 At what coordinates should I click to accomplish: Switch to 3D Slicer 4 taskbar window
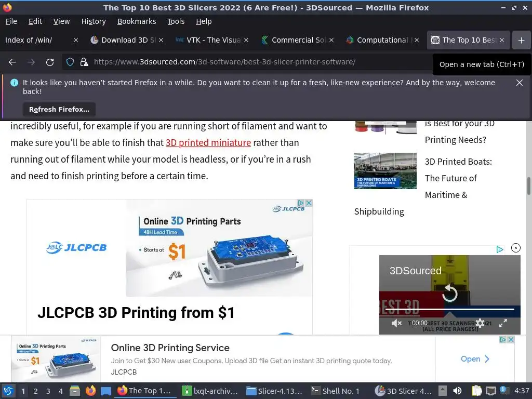pyautogui.click(x=403, y=391)
